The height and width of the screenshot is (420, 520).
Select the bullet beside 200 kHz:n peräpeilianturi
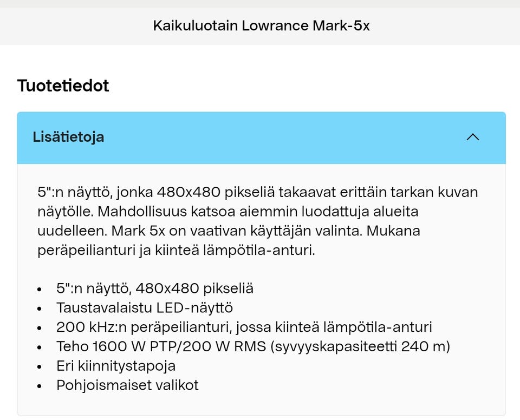[38, 328]
